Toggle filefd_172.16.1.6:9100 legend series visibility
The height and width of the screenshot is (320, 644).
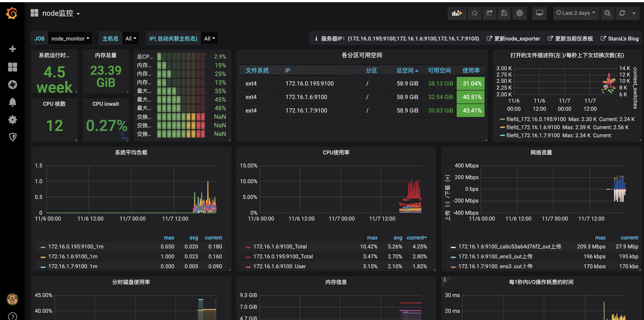[x=533, y=127]
